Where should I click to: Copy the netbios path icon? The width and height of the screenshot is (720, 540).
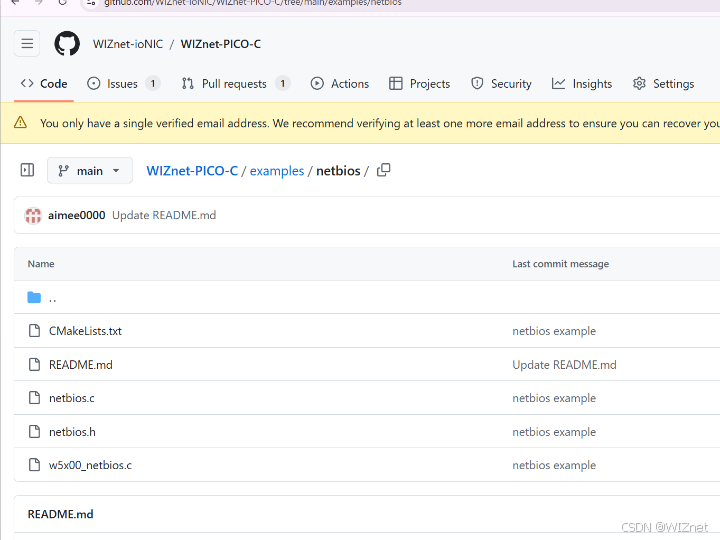tap(383, 170)
